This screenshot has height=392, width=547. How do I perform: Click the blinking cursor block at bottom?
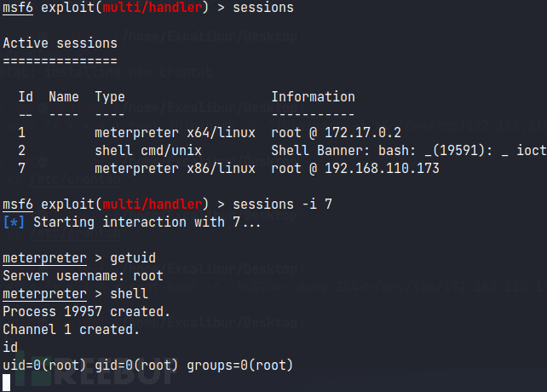[7, 383]
